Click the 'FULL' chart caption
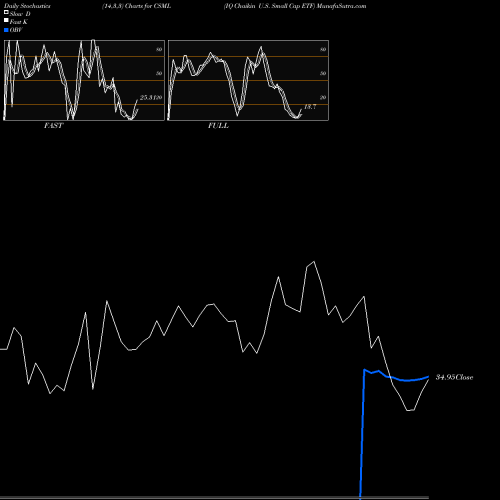 coord(218,126)
